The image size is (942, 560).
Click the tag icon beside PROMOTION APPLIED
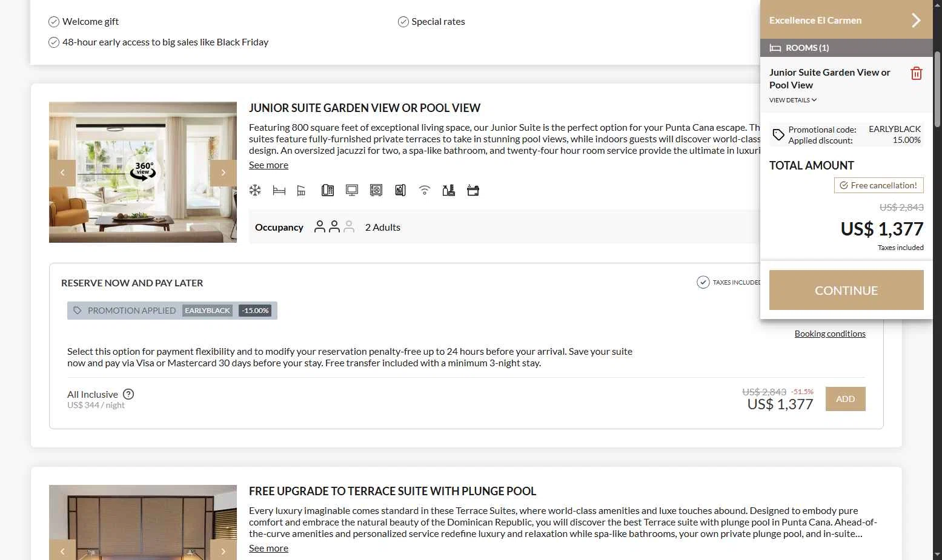point(78,311)
